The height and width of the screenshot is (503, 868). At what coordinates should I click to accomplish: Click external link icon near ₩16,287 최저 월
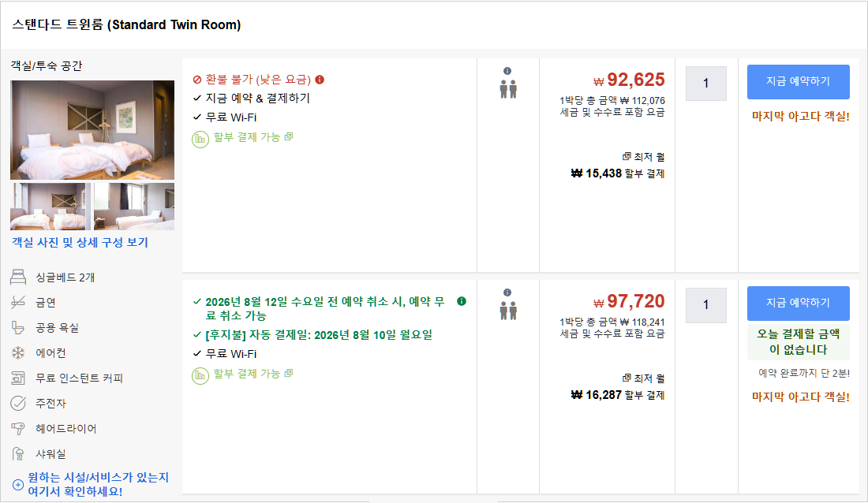point(627,378)
